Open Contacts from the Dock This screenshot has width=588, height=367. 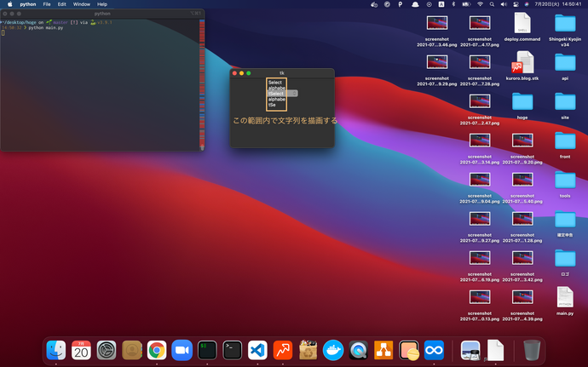coord(131,350)
